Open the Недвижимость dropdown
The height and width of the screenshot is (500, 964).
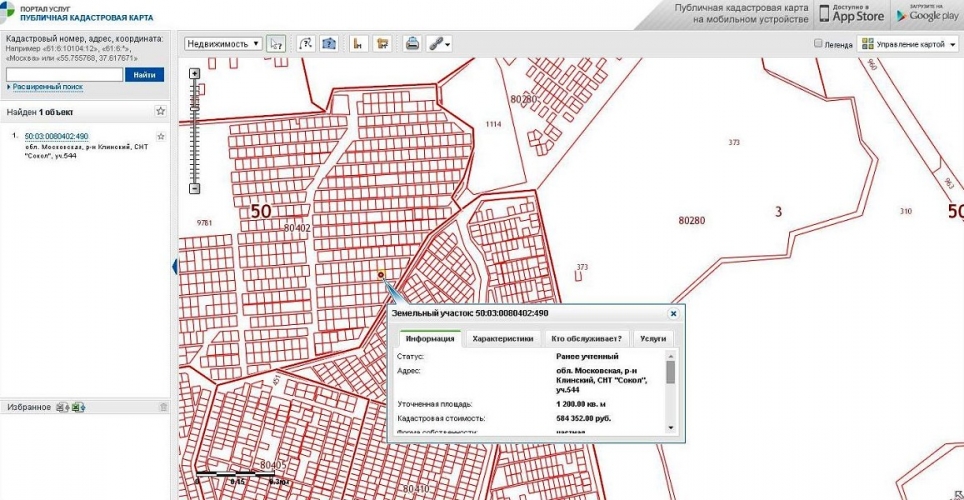point(223,44)
